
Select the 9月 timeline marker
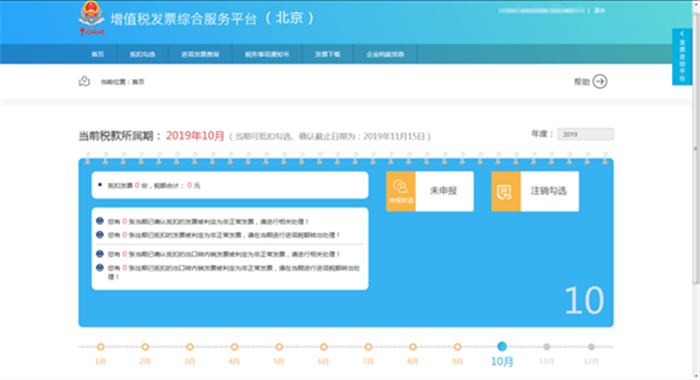click(458, 347)
